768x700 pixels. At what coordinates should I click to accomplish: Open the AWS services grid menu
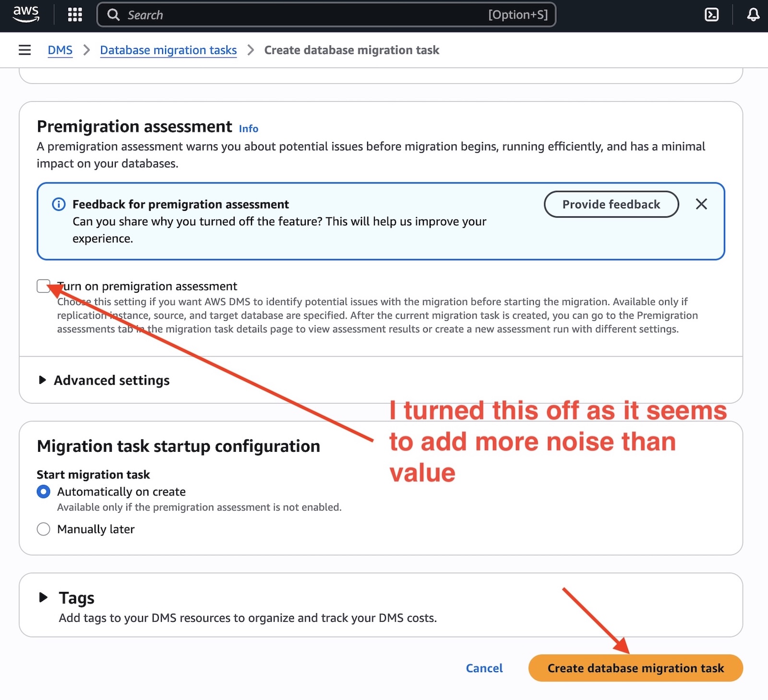(x=75, y=15)
